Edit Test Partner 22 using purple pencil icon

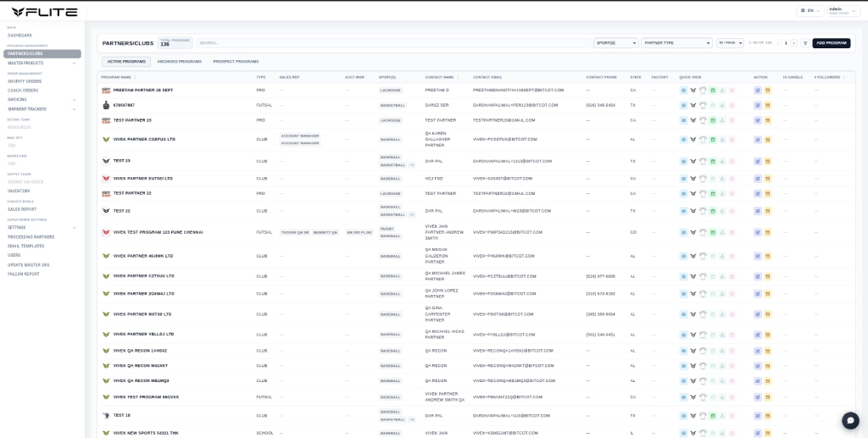[x=758, y=193]
